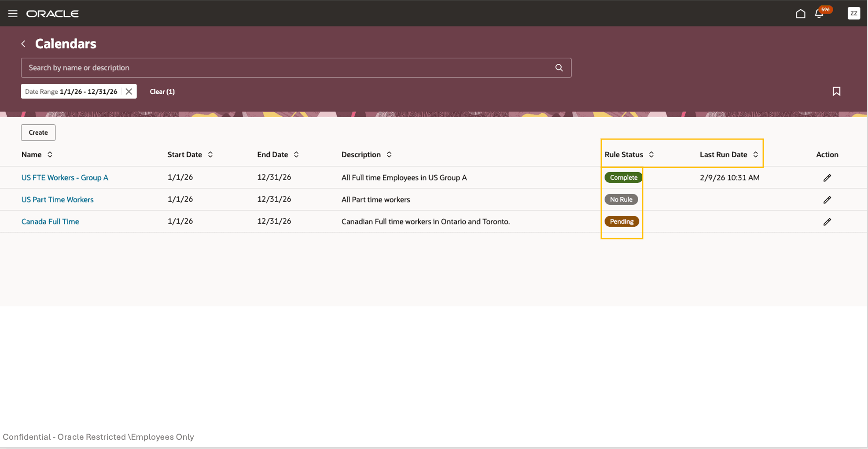
Task: Edit the US Part Time Workers row
Action: pos(827,200)
